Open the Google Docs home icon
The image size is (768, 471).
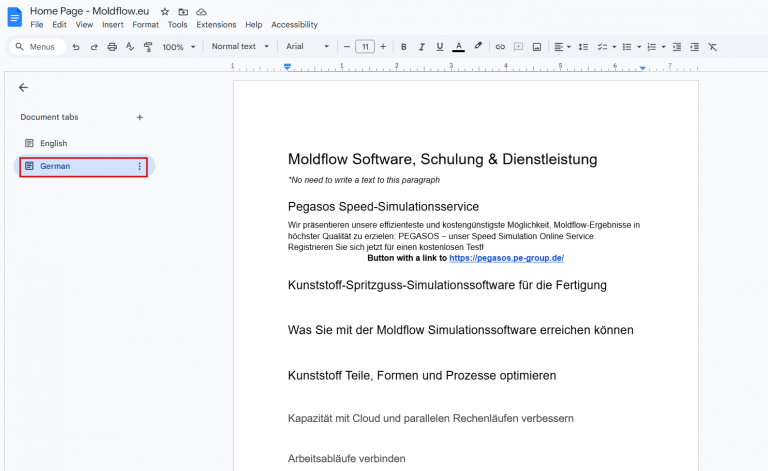point(15,17)
